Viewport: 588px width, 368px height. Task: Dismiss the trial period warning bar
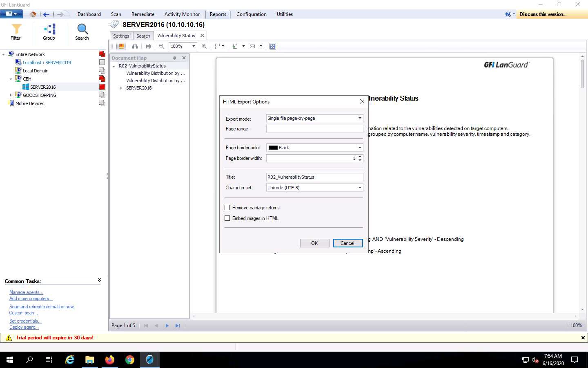tap(583, 338)
